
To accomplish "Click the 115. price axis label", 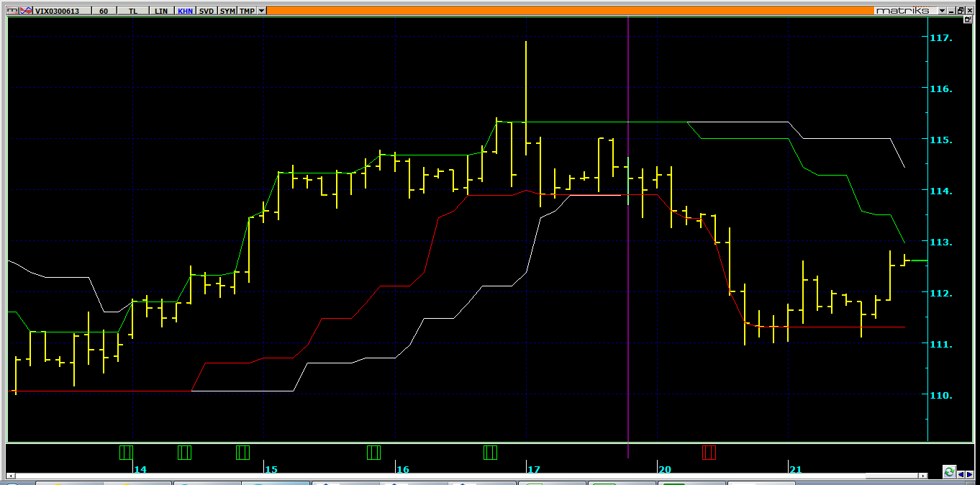I will [x=940, y=140].
